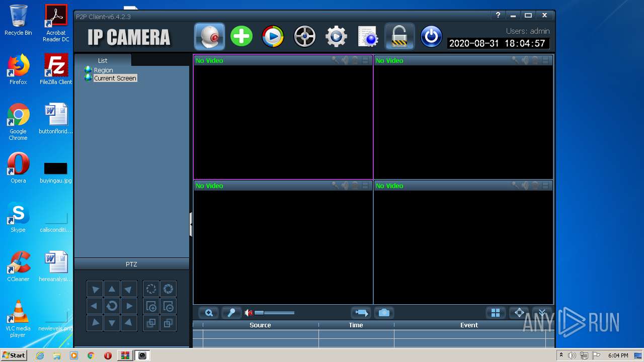
Task: Open Firefox desktop shortcut
Action: pos(18,70)
